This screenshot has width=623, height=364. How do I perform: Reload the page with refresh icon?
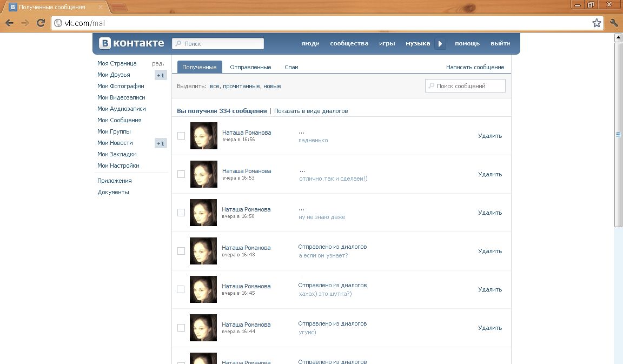click(x=41, y=23)
